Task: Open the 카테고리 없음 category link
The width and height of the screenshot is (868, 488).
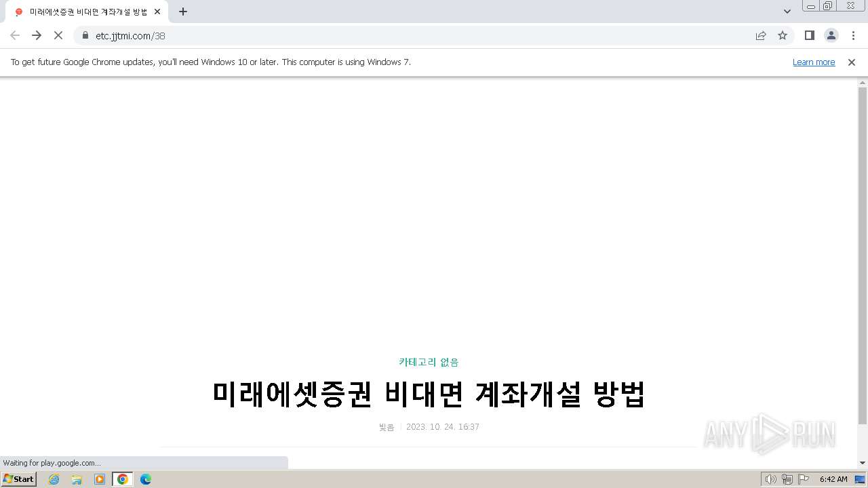Action: [x=429, y=362]
